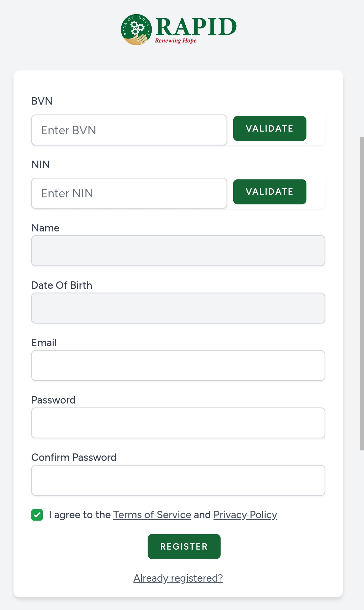Click the NIN field label
This screenshot has height=610, width=364.
click(40, 165)
